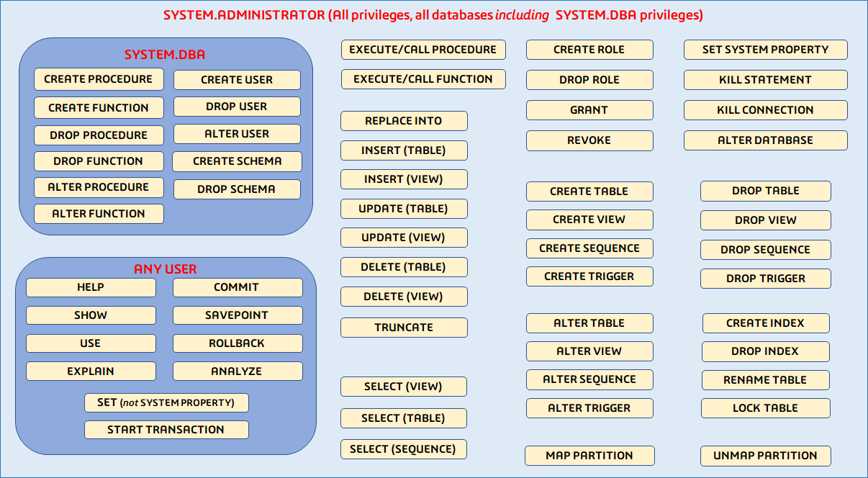This screenshot has height=478, width=868.
Task: Select CREATE TRIGGER privilege
Action: [x=589, y=276]
